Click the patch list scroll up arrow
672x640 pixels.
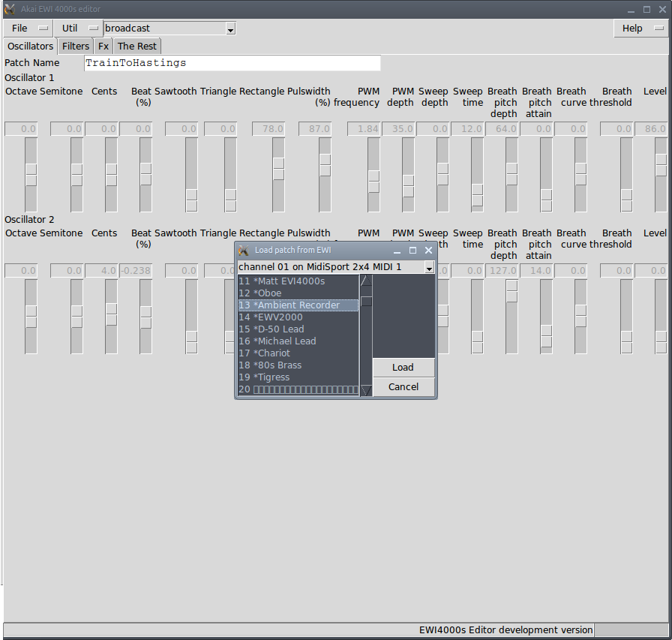point(367,281)
